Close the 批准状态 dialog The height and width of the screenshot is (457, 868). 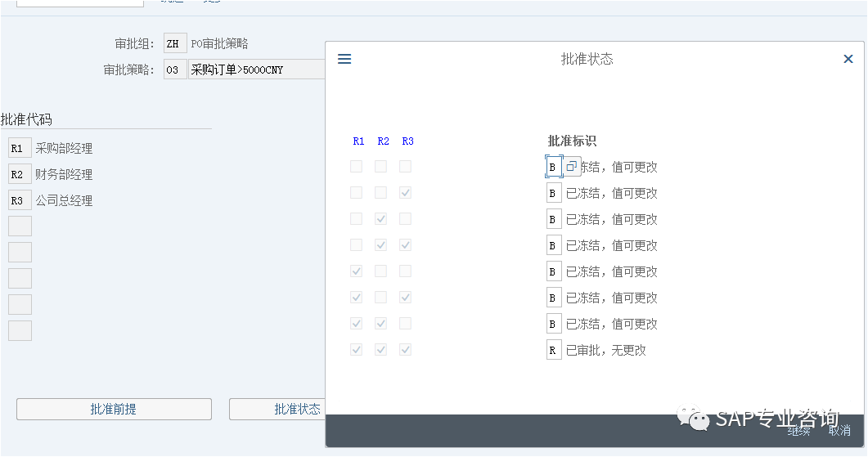(x=848, y=59)
